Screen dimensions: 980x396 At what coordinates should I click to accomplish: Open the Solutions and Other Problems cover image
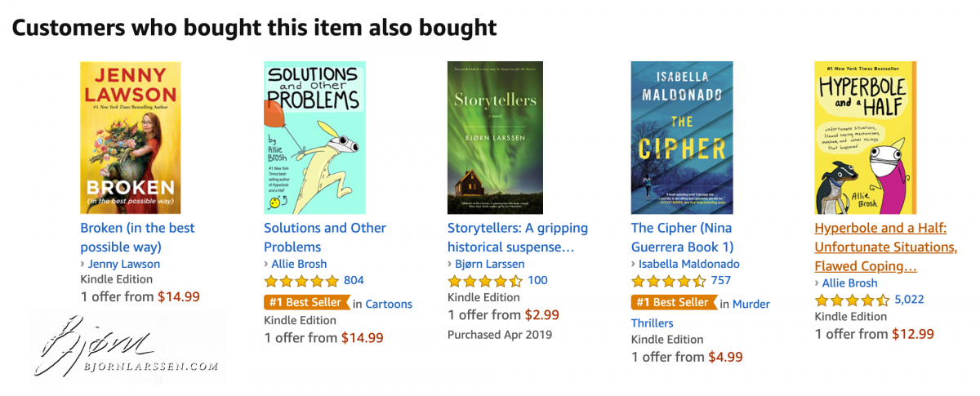[314, 137]
